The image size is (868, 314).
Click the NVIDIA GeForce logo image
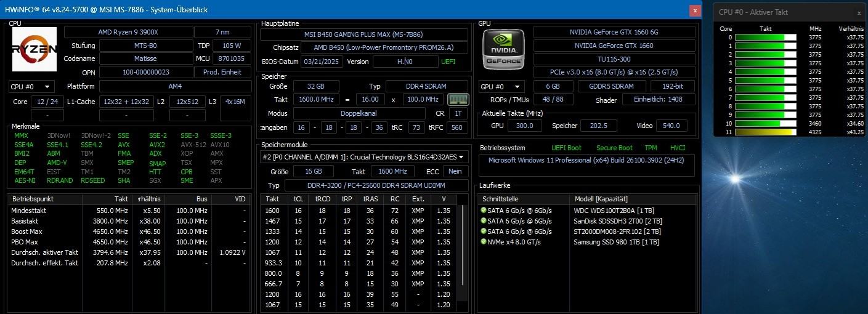pyautogui.click(x=505, y=49)
